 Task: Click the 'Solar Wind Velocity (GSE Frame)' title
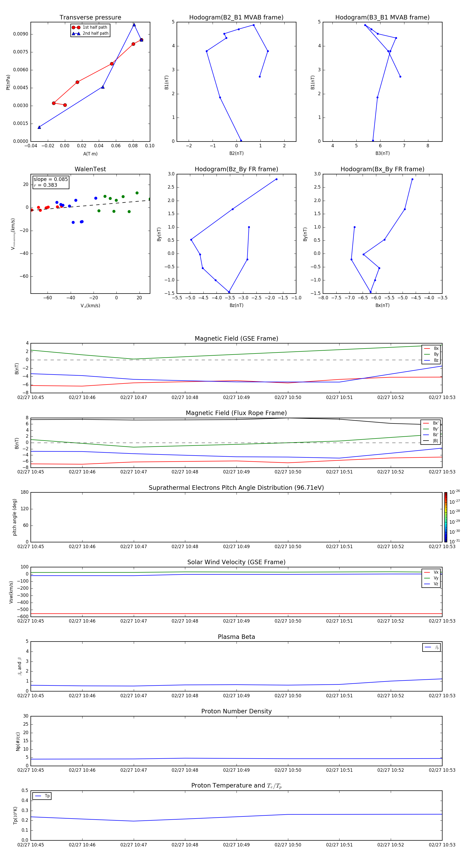236,562
